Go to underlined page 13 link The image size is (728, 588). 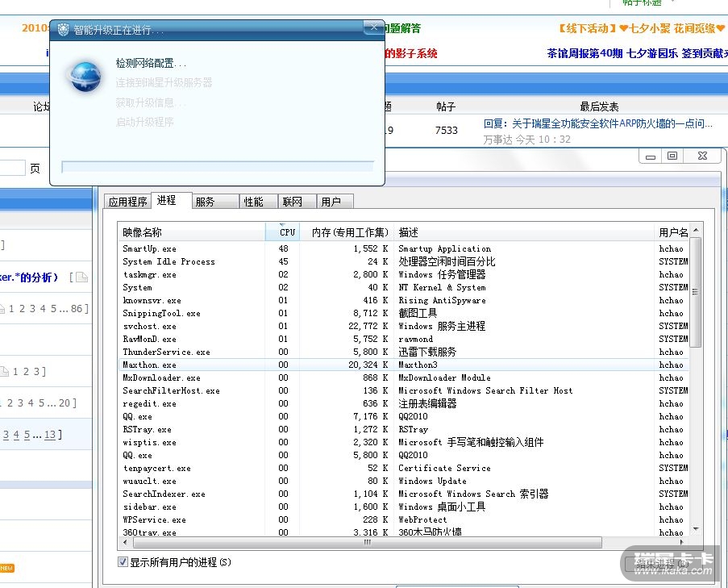[x=50, y=435]
